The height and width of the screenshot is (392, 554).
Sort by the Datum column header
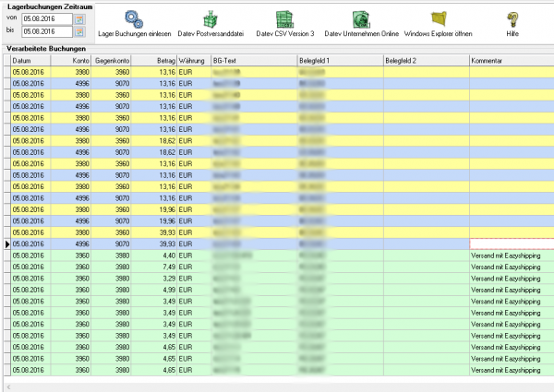coord(32,59)
